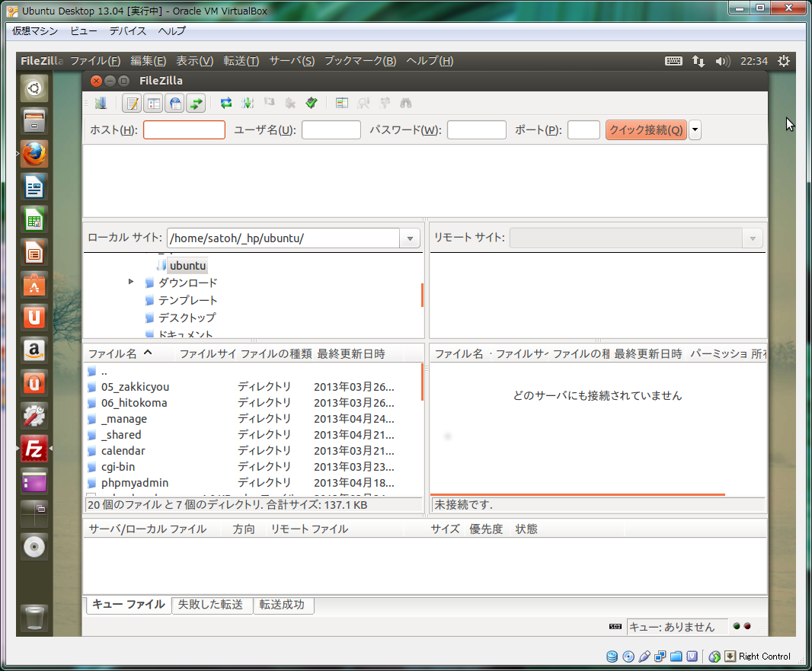Sort local files by 最終更新日時 column
Image resolution: width=812 pixels, height=671 pixels.
(x=359, y=353)
